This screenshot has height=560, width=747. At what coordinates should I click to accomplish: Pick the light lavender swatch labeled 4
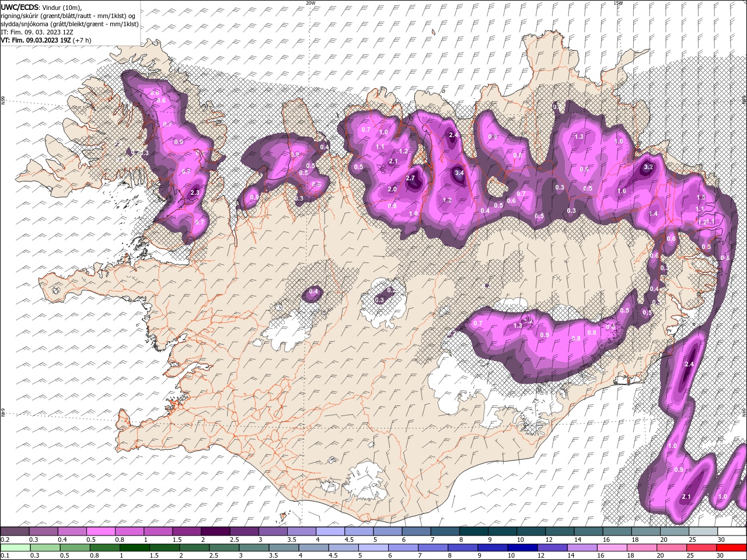pyautogui.click(x=330, y=531)
